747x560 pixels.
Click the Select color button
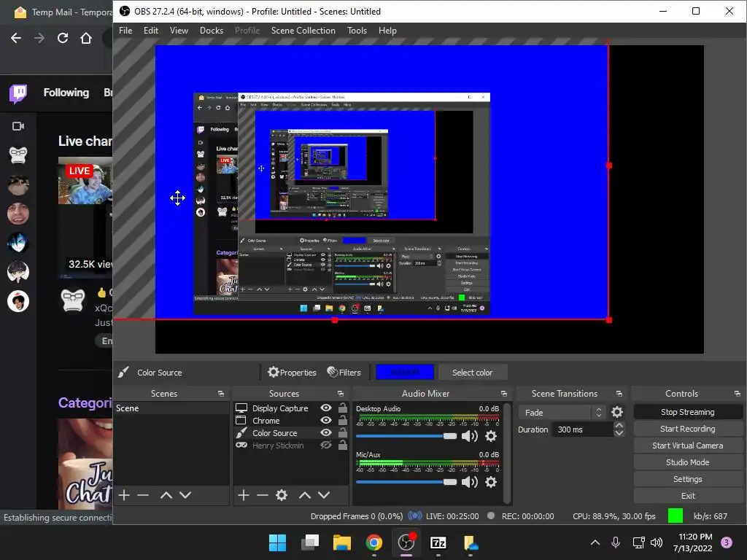472,373
